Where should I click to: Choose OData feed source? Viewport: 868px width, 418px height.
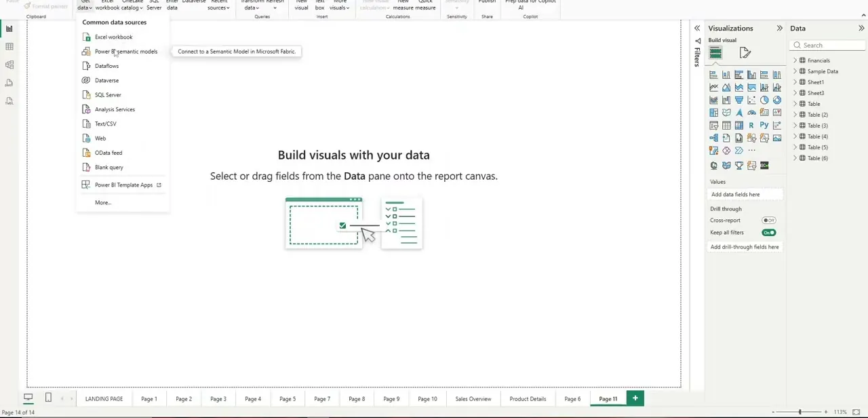[x=122, y=153]
